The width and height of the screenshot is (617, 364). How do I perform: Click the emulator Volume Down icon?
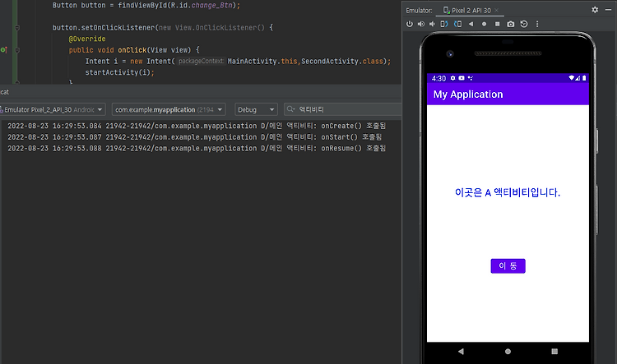point(432,24)
